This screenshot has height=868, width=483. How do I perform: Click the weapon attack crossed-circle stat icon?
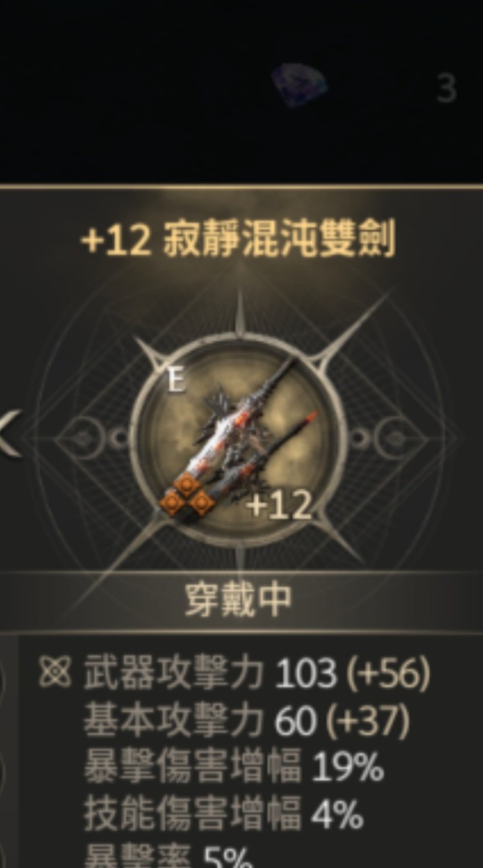pyautogui.click(x=55, y=673)
